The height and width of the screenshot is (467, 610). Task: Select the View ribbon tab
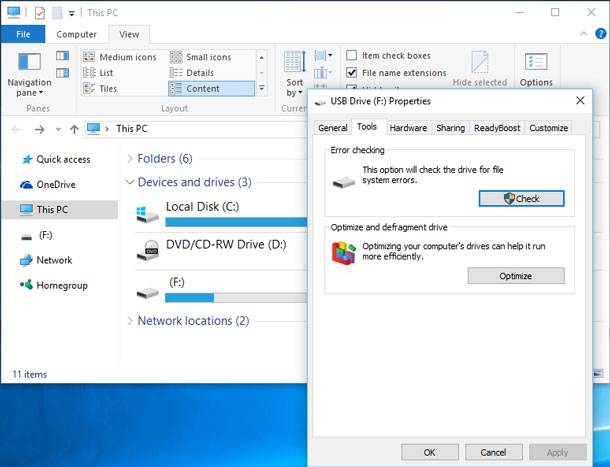click(129, 34)
